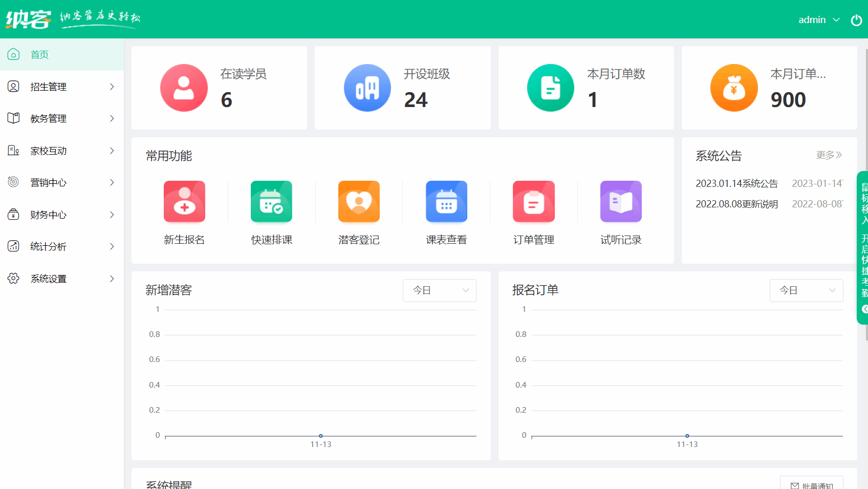Open the 今日 dropdown for 报名订单 chart
Screen dimensions: 868x489
tap(806, 290)
